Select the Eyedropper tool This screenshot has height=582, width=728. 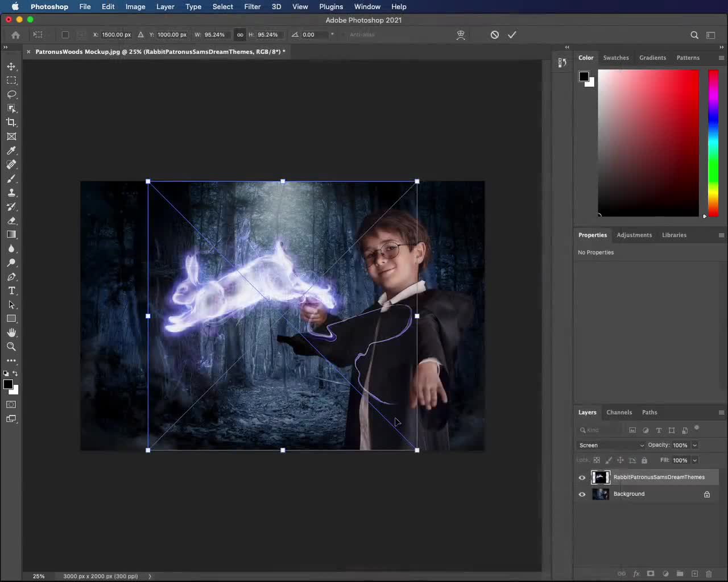[x=11, y=151]
